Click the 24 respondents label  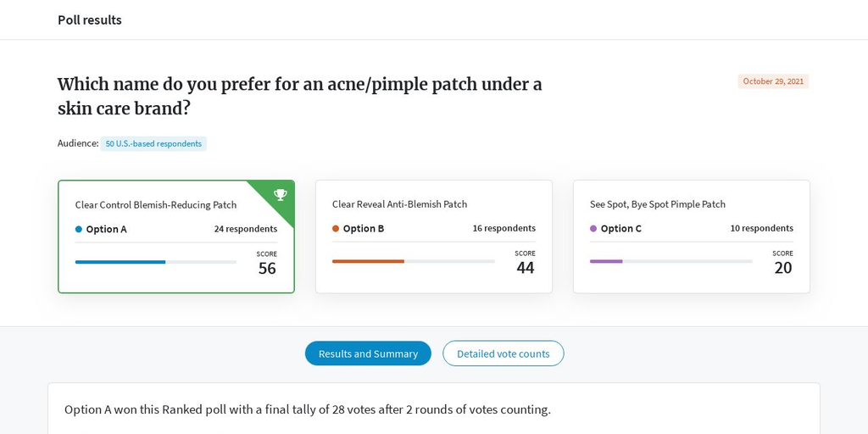point(246,229)
